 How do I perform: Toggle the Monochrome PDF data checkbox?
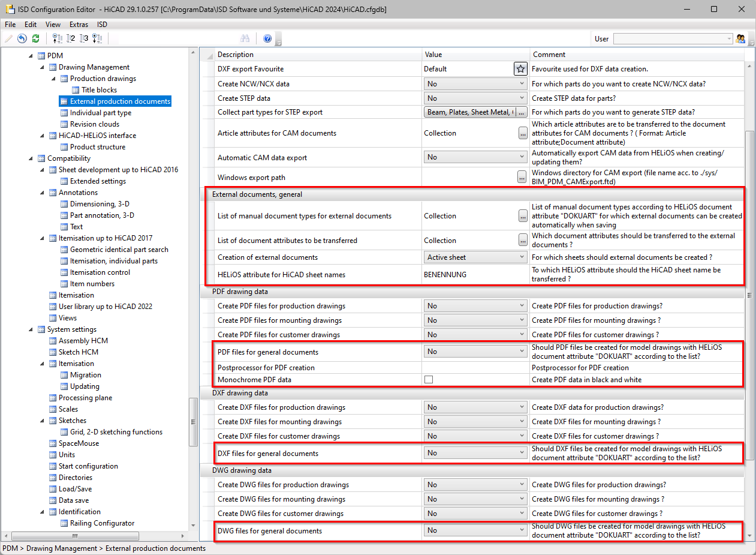click(429, 379)
